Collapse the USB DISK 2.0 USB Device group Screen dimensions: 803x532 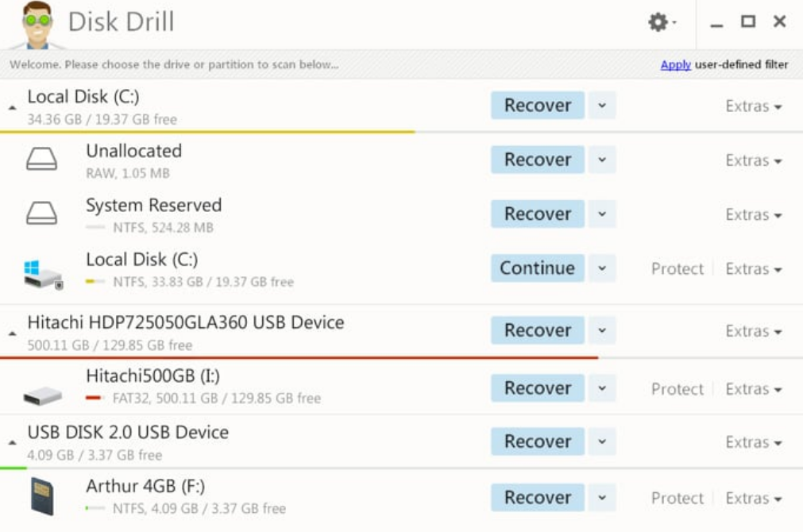12,442
